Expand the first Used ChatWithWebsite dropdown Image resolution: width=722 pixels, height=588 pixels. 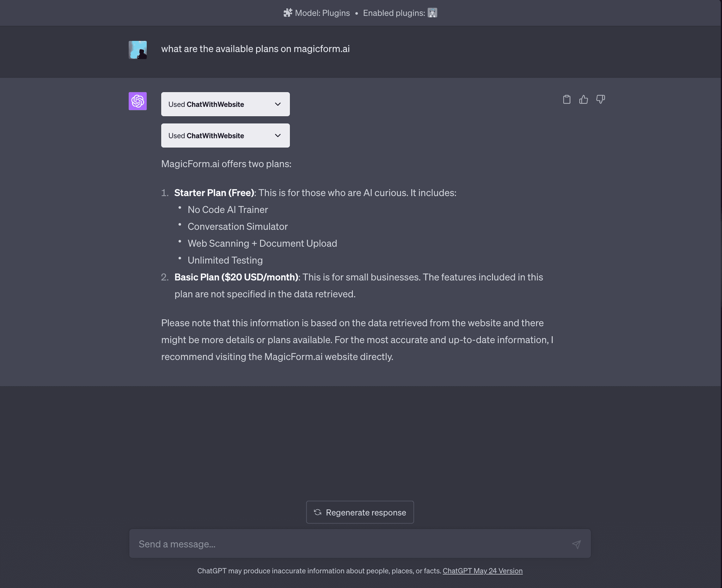(225, 104)
